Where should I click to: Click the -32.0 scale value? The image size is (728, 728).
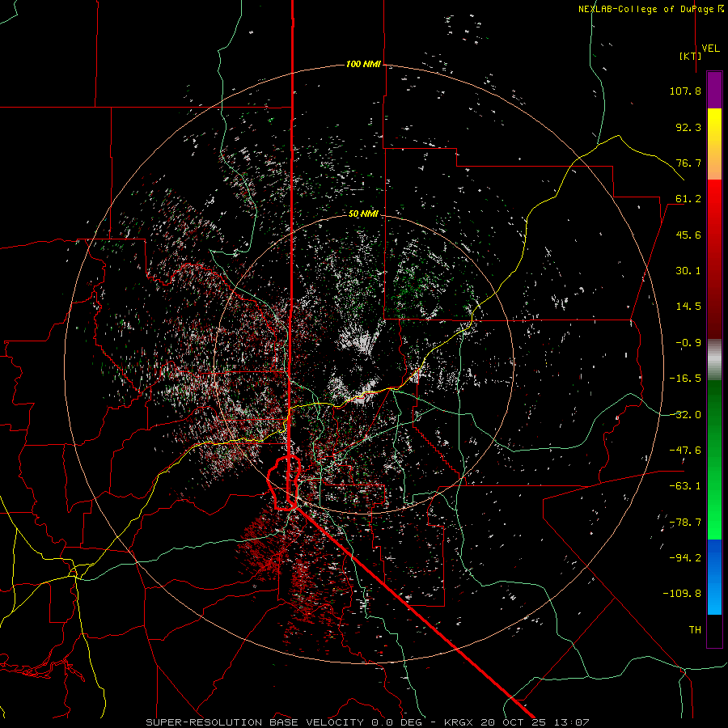685,415
